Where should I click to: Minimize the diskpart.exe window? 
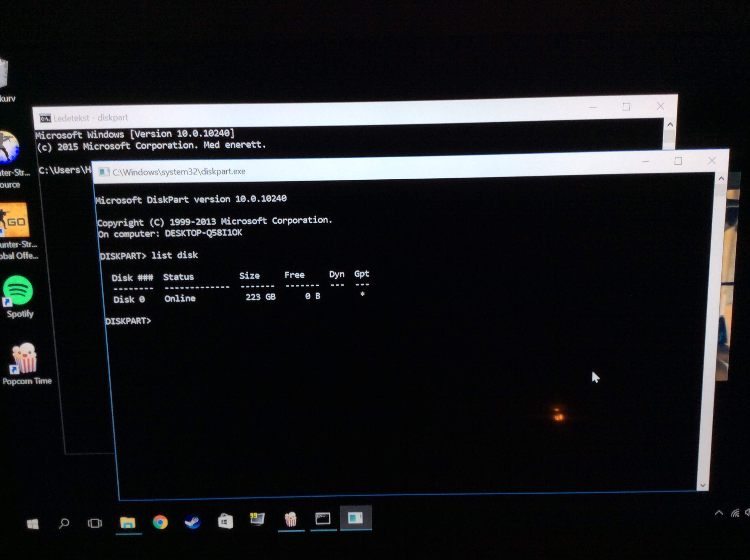pyautogui.click(x=645, y=162)
